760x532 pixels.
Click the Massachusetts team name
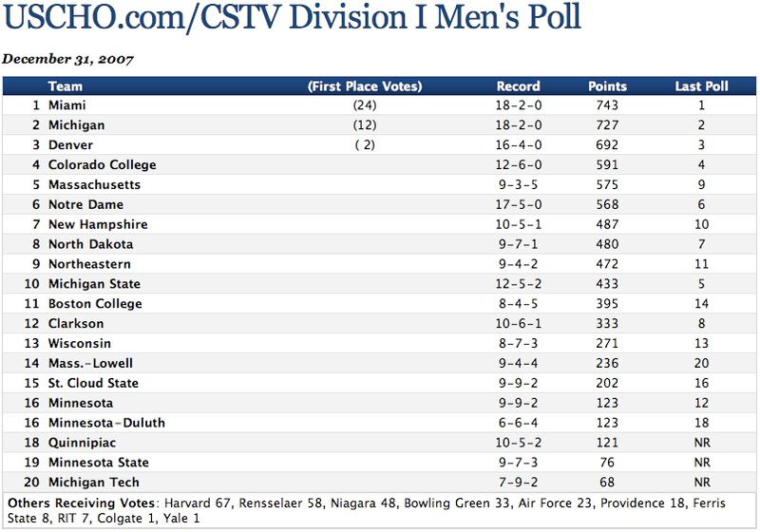94,185
